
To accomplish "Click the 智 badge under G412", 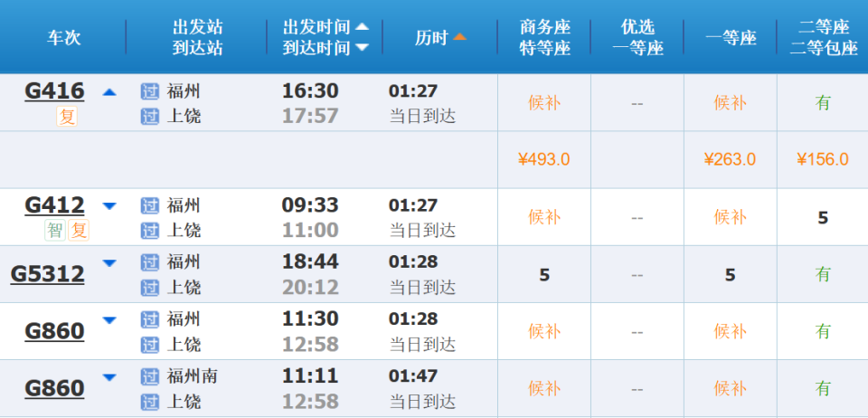I will tap(55, 230).
